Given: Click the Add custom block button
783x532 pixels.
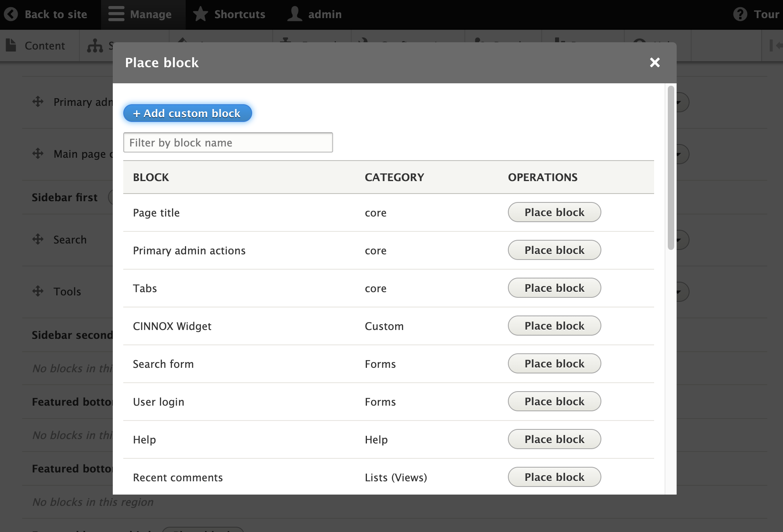Looking at the screenshot, I should click(x=187, y=113).
